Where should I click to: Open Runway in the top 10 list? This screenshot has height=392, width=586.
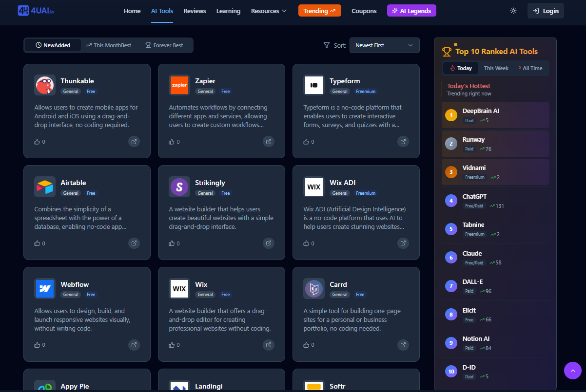(495, 144)
